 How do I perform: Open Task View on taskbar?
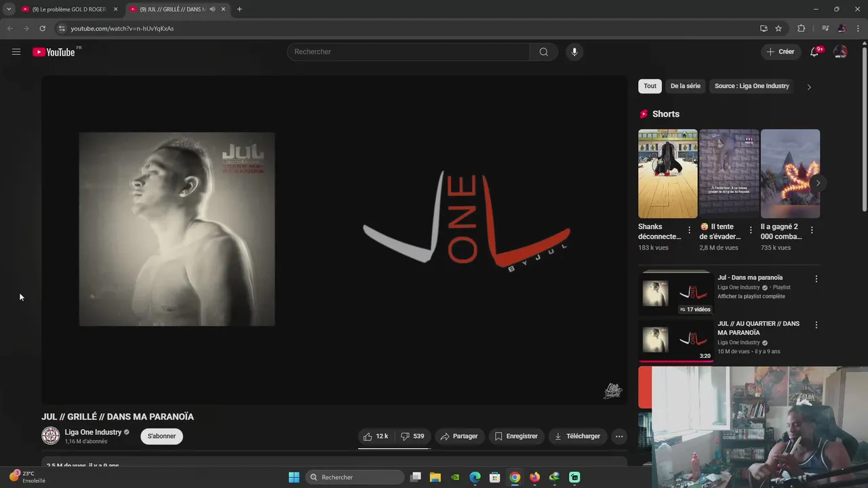pos(416,477)
